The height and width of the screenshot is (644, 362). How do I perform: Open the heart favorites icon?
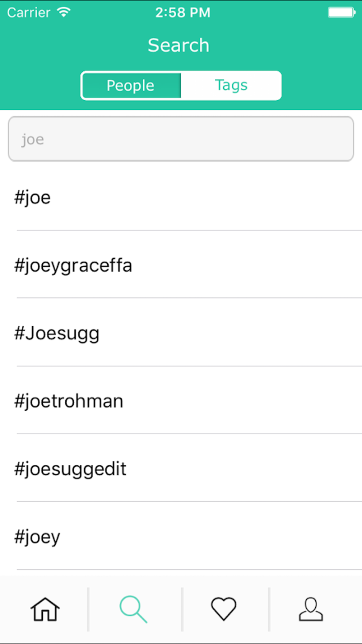(x=223, y=609)
